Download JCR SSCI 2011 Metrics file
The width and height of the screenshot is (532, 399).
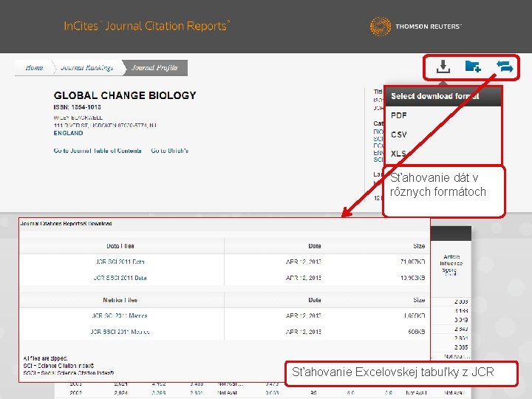click(x=120, y=332)
